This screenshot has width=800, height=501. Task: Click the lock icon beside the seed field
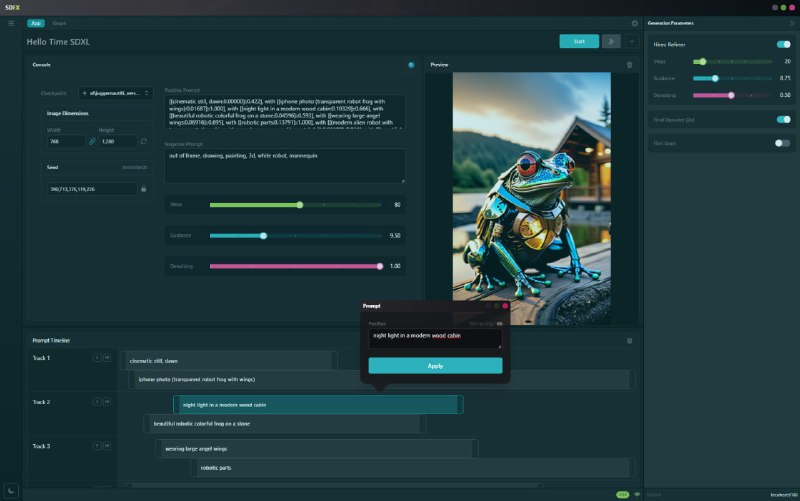click(143, 188)
